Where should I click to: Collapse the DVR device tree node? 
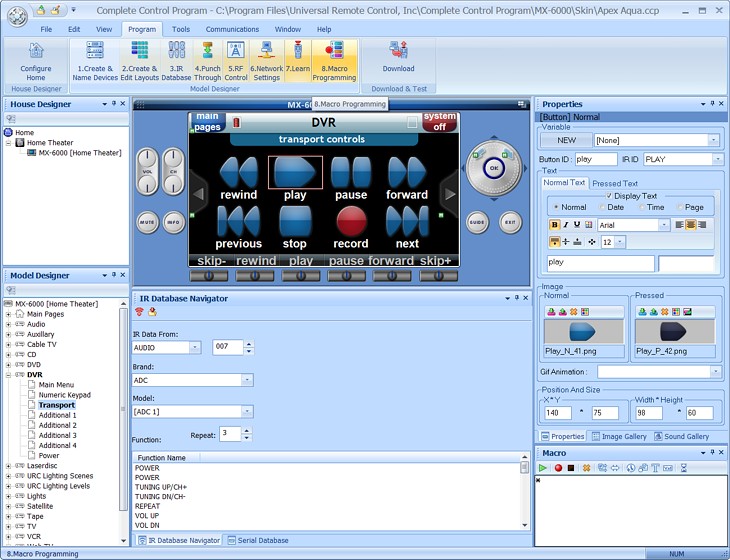[8, 375]
